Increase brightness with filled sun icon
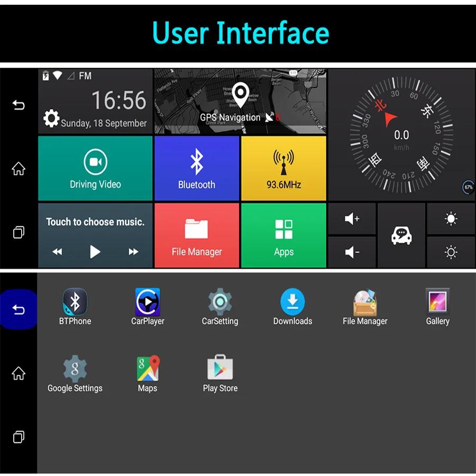 (x=451, y=218)
